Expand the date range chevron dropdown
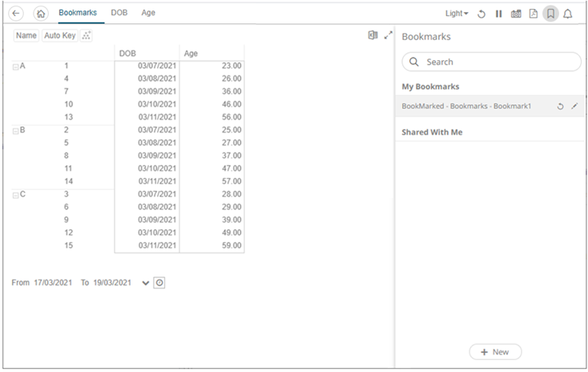 point(146,283)
